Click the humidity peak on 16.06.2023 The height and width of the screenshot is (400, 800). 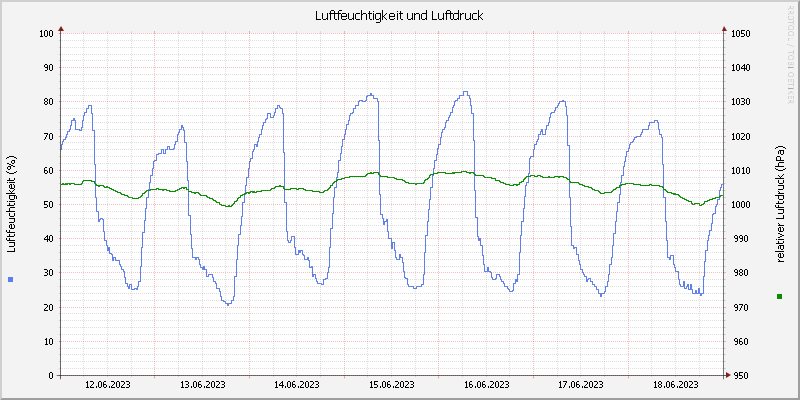coord(465,92)
